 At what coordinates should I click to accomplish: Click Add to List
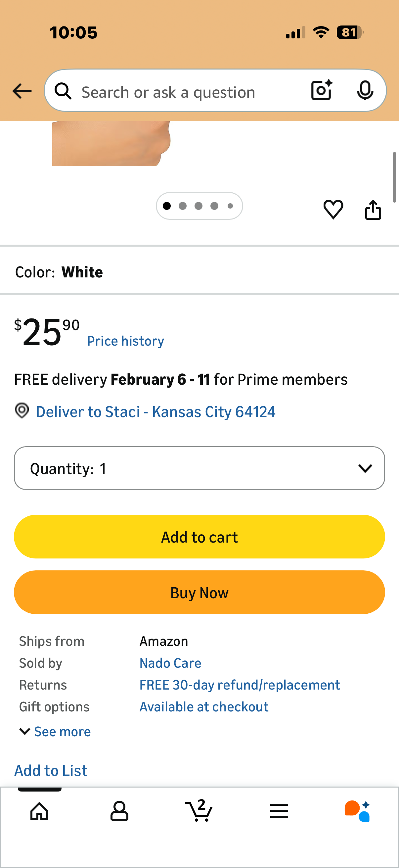51,770
